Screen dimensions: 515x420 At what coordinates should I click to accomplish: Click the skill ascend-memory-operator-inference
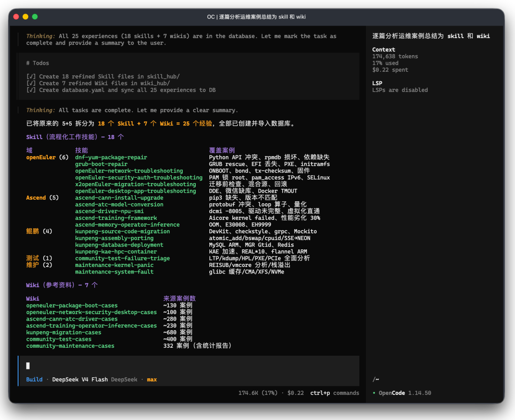coord(127,225)
